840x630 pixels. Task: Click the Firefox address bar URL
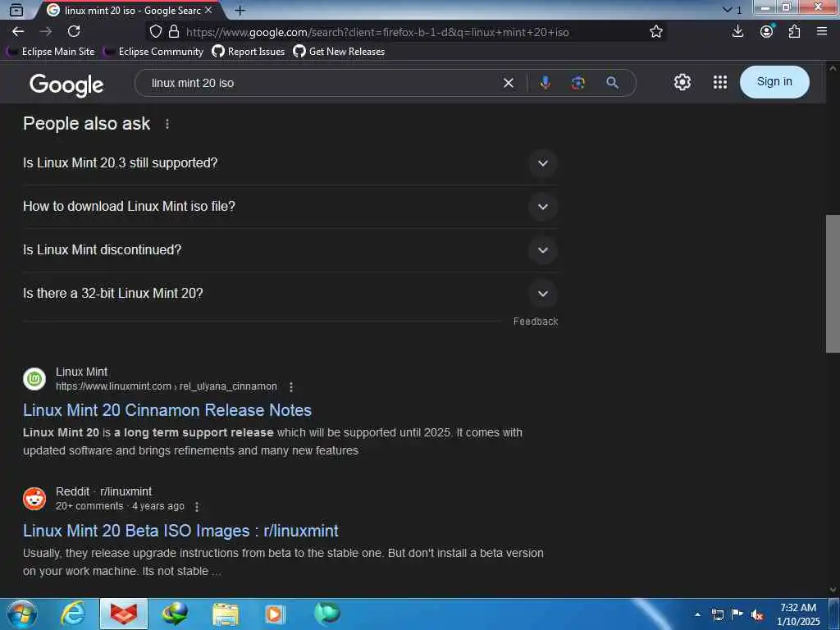(x=377, y=32)
